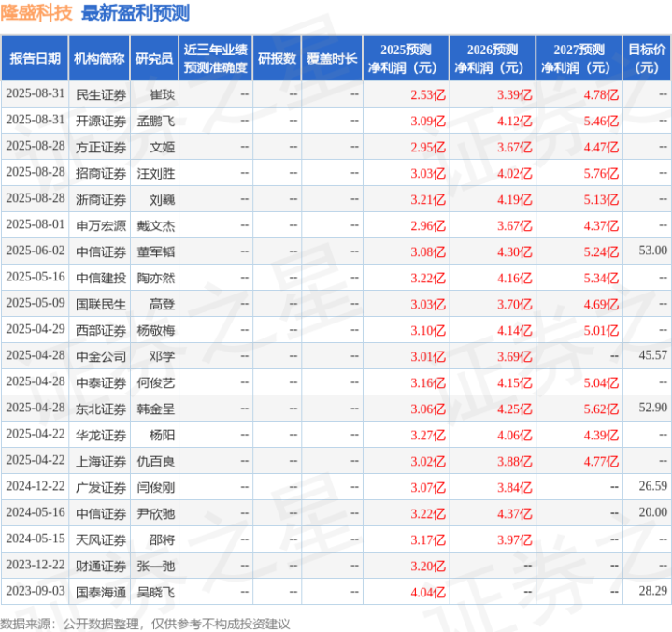Viewport: 672px width, 632px height.
Task: Click the 2025-06-02 report date
Action: point(36,251)
